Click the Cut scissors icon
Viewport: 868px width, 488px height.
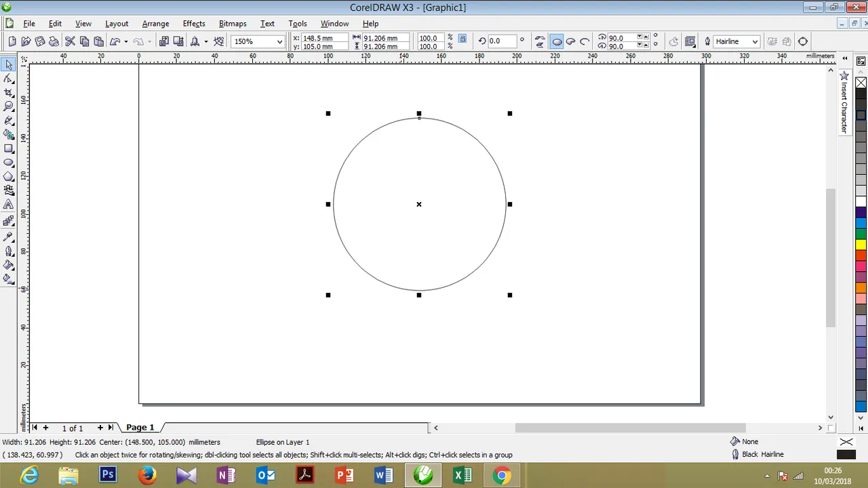[71, 41]
